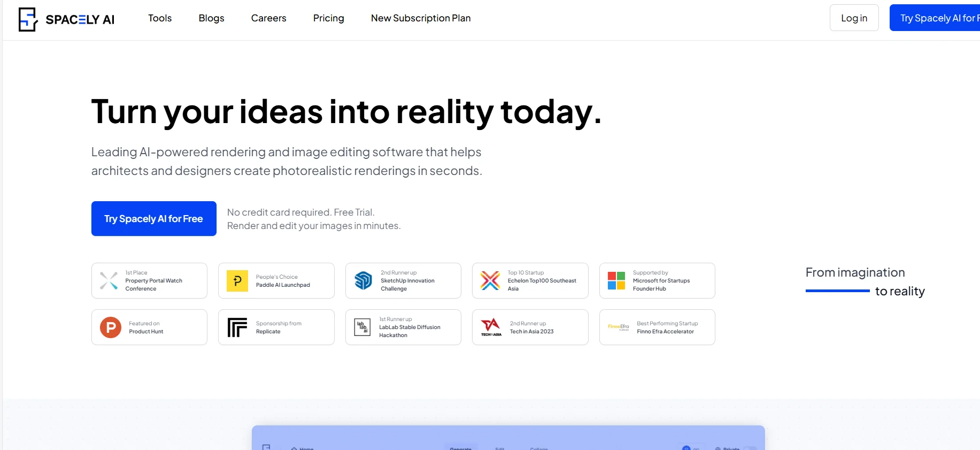The height and width of the screenshot is (450, 980).
Task: Click the top-right Try Spacely AI button
Action: [x=936, y=18]
